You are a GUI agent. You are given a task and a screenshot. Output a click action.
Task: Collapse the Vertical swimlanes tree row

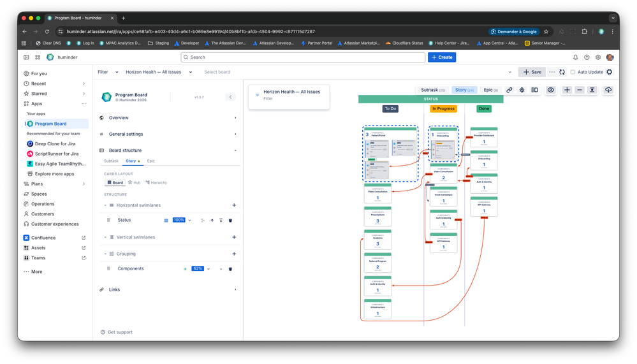click(105, 237)
